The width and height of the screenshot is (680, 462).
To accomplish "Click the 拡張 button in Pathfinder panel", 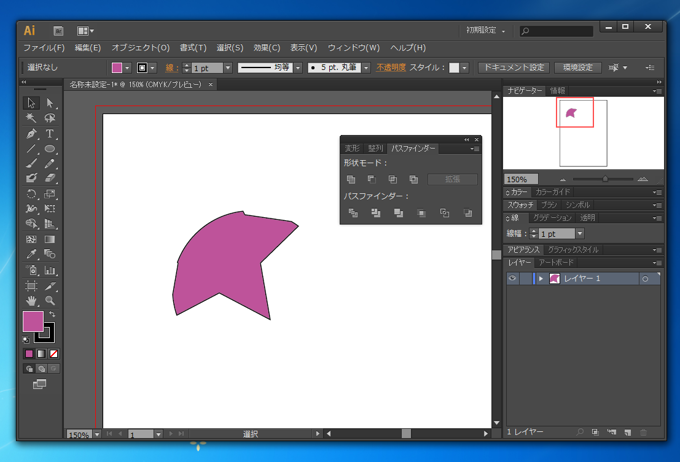I will click(x=452, y=179).
